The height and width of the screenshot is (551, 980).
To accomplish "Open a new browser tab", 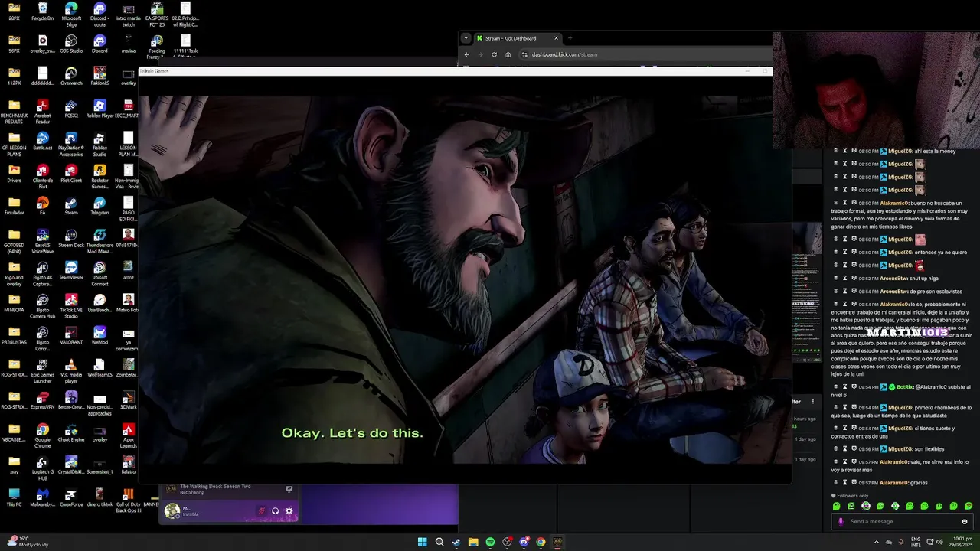I will click(x=570, y=38).
